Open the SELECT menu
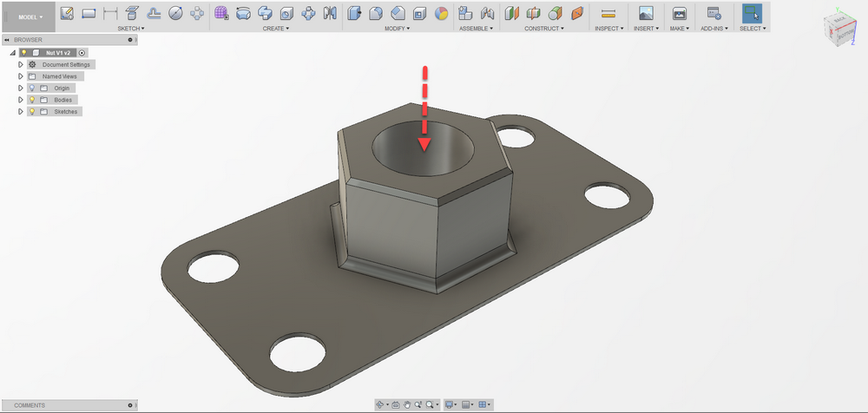 [x=753, y=29]
